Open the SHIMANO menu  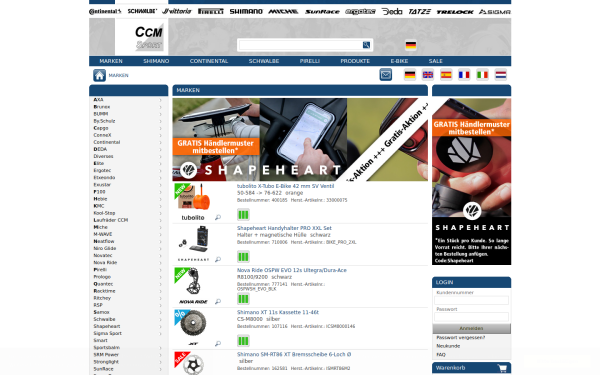[156, 61]
